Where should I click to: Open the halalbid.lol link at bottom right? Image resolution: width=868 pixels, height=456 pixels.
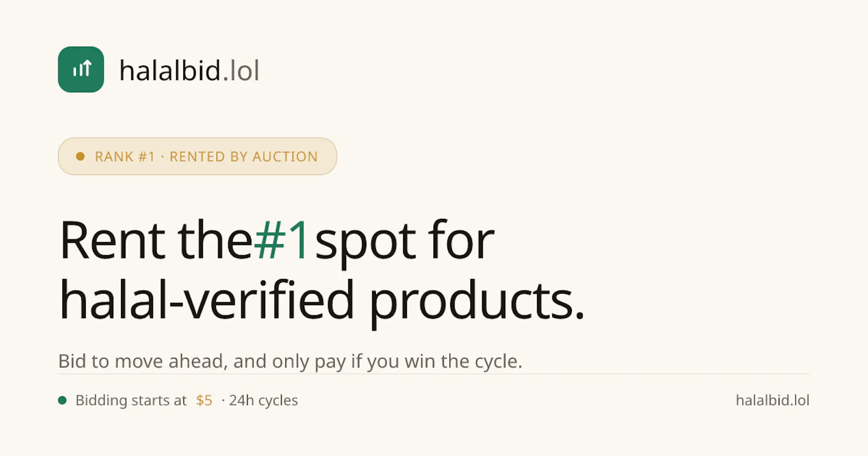coord(773,400)
